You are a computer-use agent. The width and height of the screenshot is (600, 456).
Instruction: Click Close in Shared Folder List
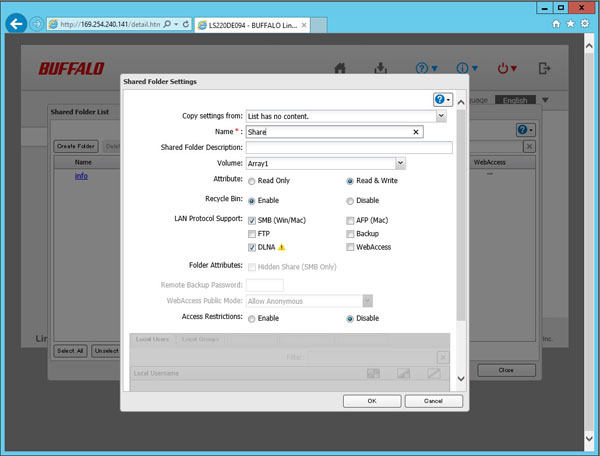pos(506,370)
